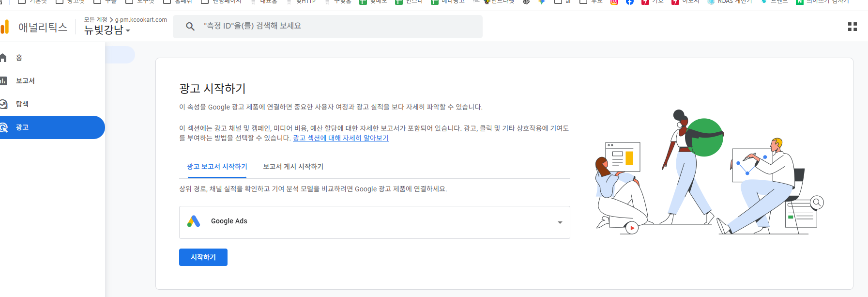Screen dimensions: 868x297
Task: Open 광고 섹션에 대해 자세히 알아보기 link
Action: [341, 138]
